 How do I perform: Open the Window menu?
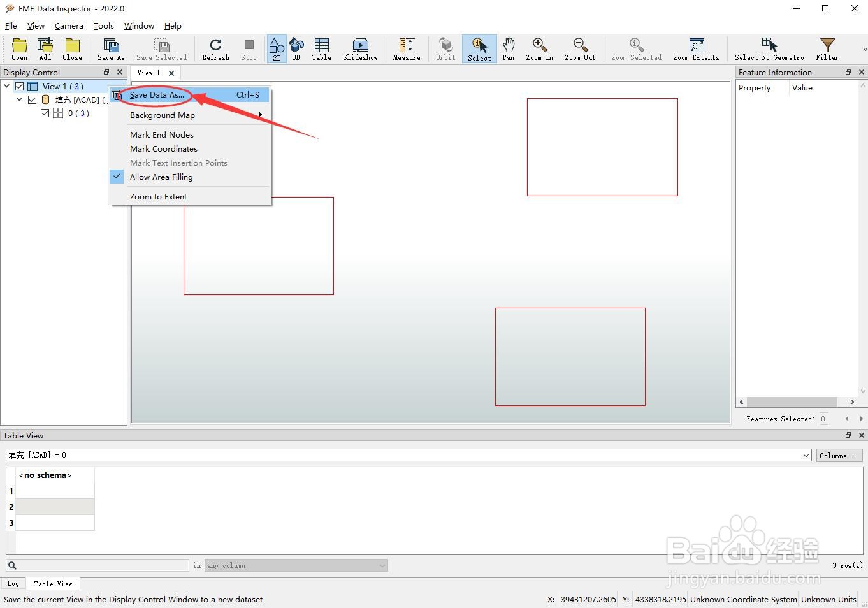click(139, 25)
